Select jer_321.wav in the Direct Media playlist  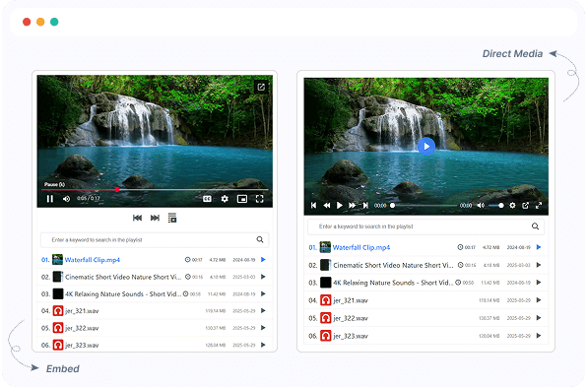tap(351, 300)
